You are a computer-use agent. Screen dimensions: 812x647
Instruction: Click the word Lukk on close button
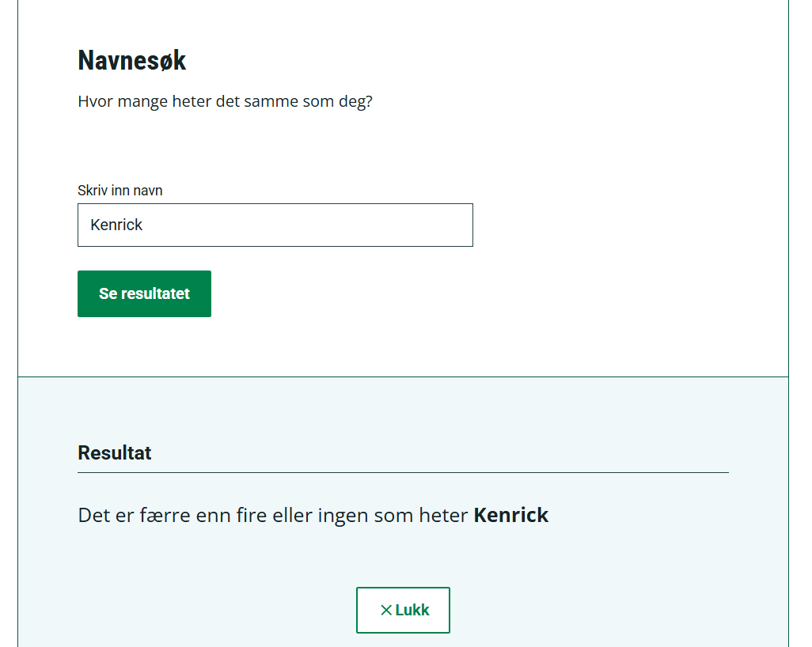click(412, 610)
